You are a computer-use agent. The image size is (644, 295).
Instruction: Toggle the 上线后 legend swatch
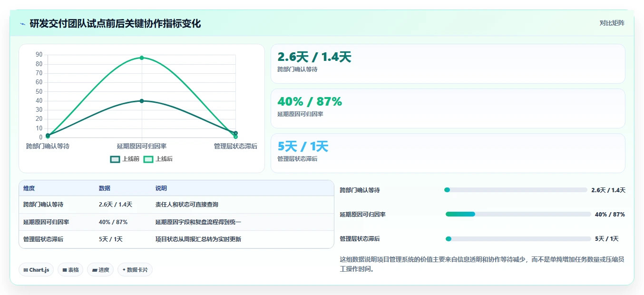(x=148, y=159)
